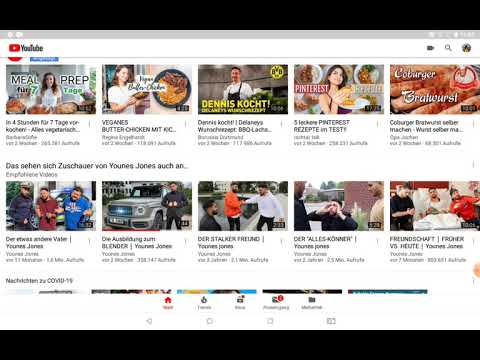The image size is (480, 360).
Task: Click title 'FREUNDSCHAFT | FRÜHER VS. HEUTE'
Action: pyautogui.click(x=427, y=243)
